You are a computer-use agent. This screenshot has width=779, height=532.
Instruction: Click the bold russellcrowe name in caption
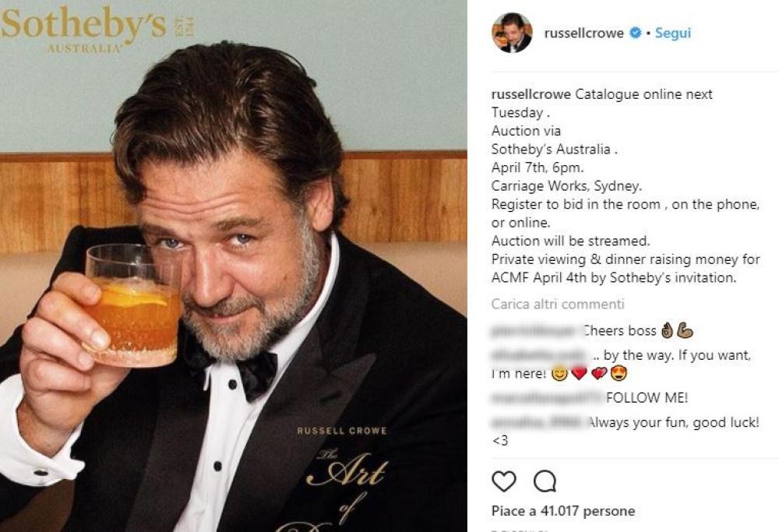click(x=531, y=94)
